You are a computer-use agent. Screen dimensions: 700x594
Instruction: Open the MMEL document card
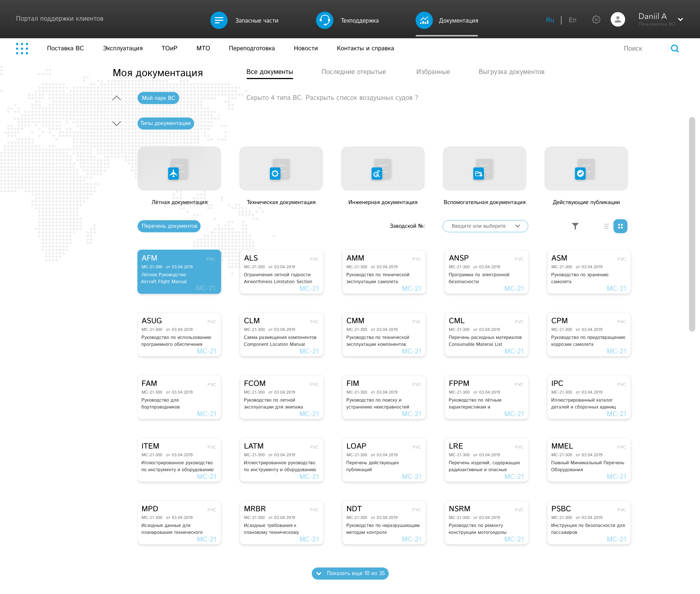589,460
